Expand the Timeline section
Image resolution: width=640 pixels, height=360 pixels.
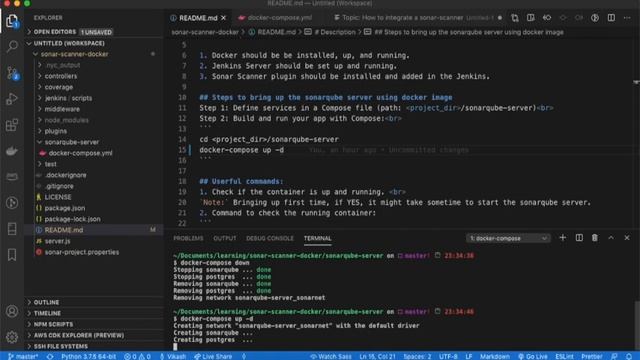click(94, 313)
